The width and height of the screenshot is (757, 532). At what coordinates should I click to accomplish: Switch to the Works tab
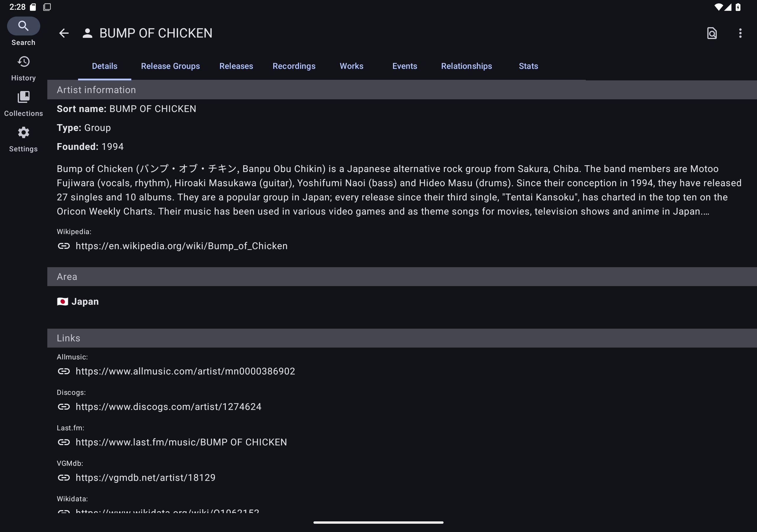[352, 66]
